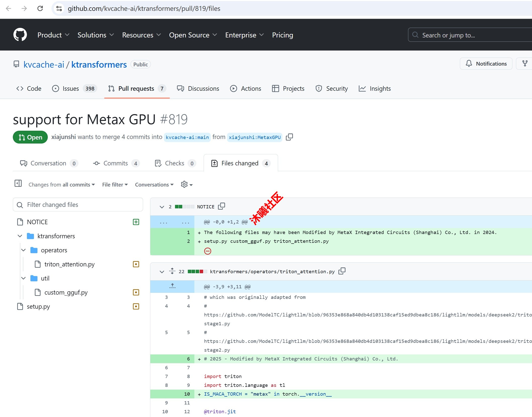Collapse ktransformers folder in tree
The width and height of the screenshot is (532, 417).
point(20,236)
